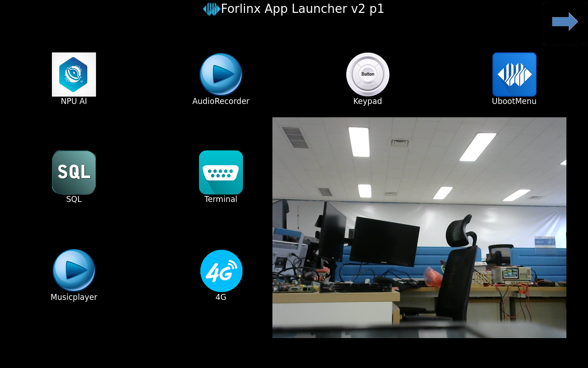Click the "Keypad" label text

click(367, 102)
